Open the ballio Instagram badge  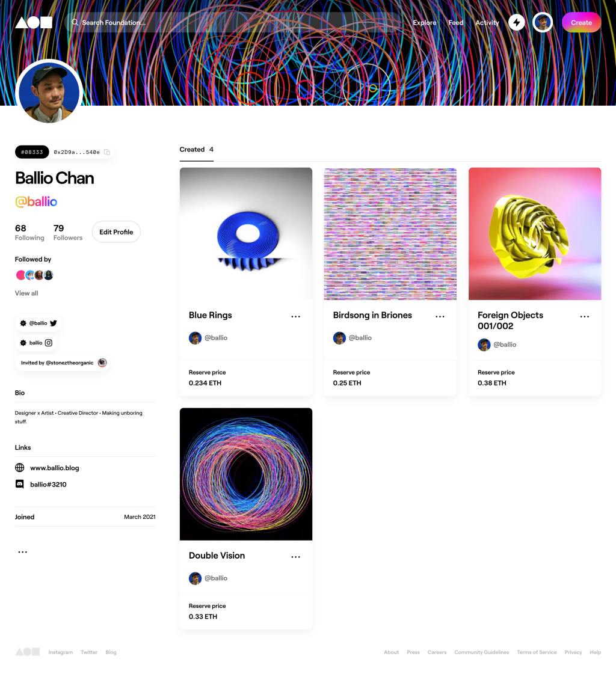(x=36, y=343)
